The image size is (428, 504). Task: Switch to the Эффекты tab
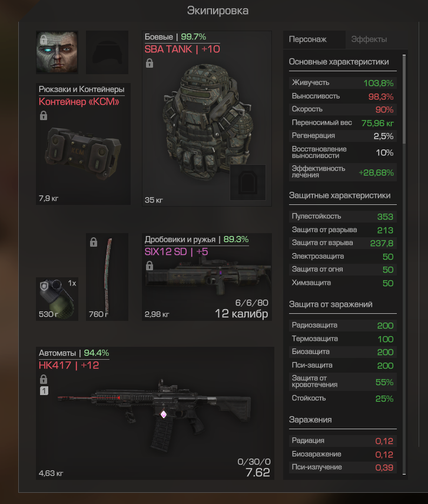pos(369,39)
